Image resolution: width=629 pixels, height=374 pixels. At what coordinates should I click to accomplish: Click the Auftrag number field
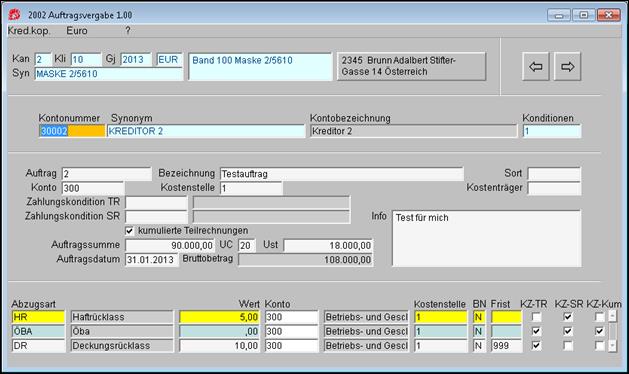(106, 174)
